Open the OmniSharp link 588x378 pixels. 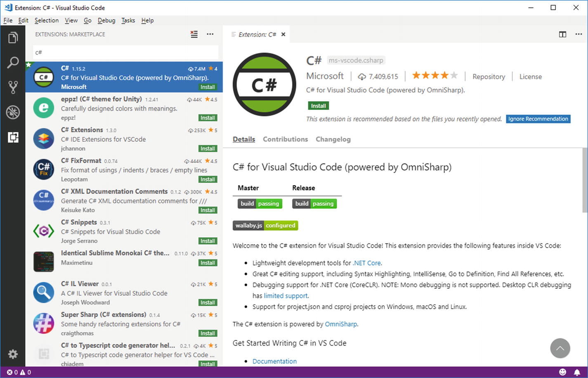point(341,324)
